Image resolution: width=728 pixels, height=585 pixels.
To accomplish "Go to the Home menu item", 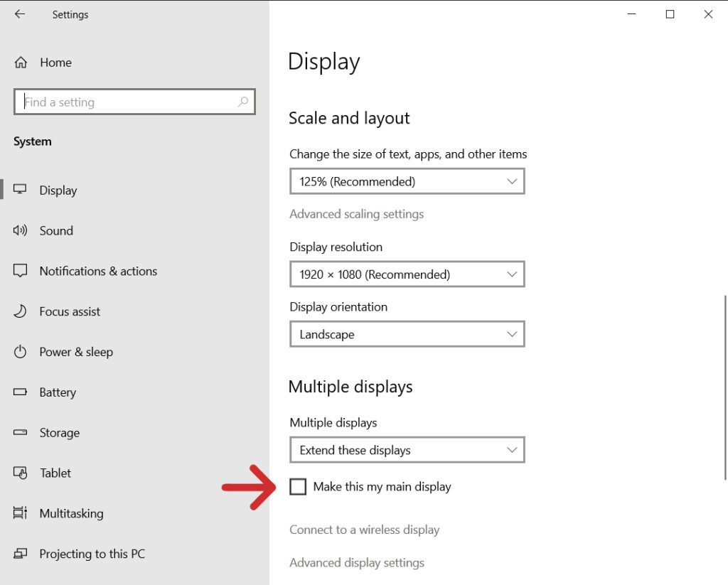I will [55, 63].
